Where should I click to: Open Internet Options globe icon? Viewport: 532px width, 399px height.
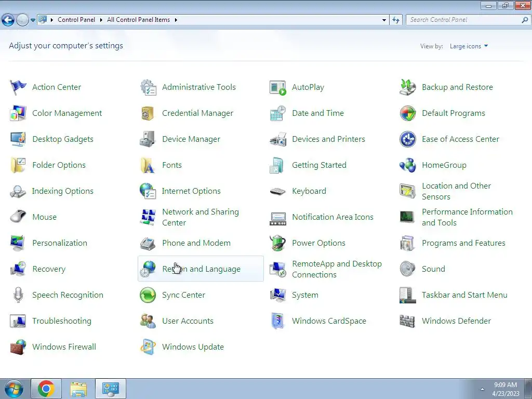[x=148, y=191]
